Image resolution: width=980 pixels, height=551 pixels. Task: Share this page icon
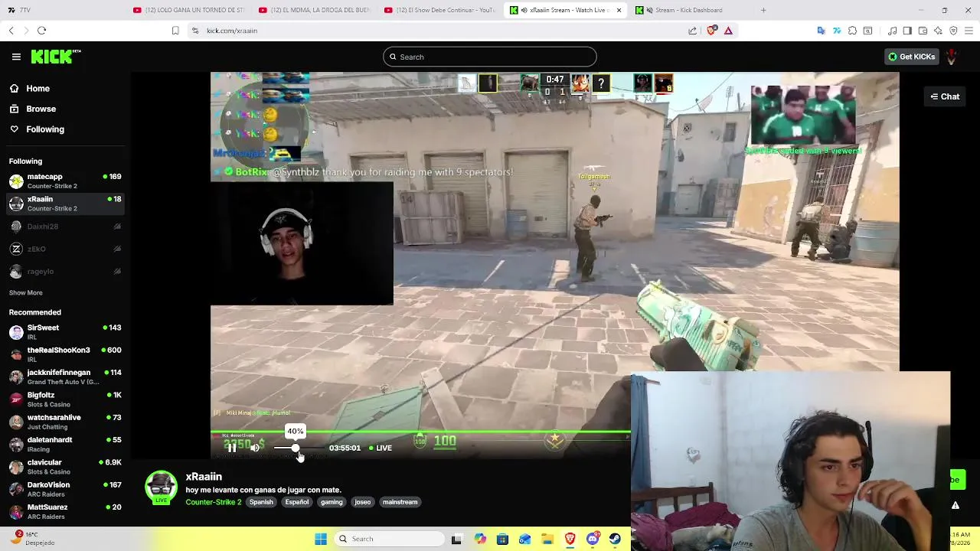click(693, 31)
